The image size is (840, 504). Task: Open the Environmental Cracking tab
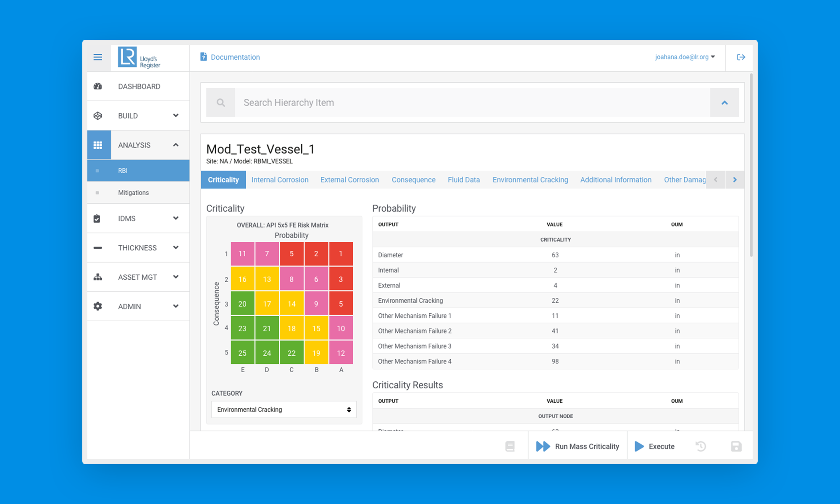[530, 180]
